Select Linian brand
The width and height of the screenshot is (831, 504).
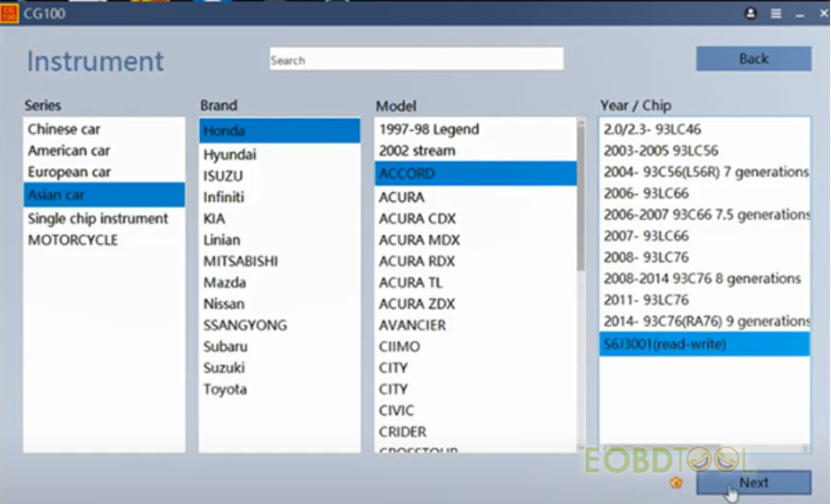coord(280,240)
